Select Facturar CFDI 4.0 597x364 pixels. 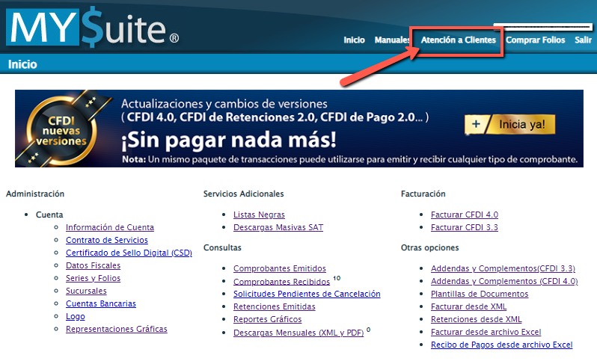464,215
